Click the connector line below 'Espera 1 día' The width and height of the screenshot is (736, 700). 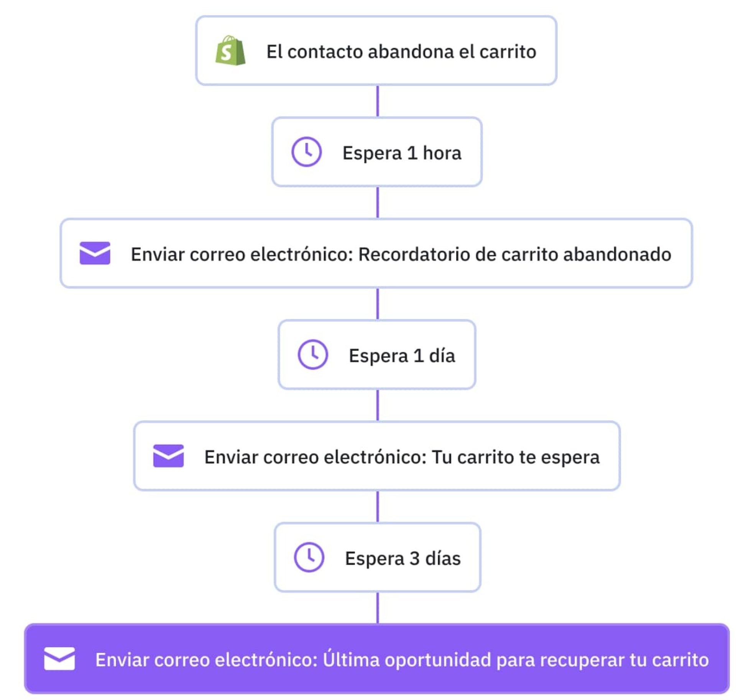tap(378, 405)
